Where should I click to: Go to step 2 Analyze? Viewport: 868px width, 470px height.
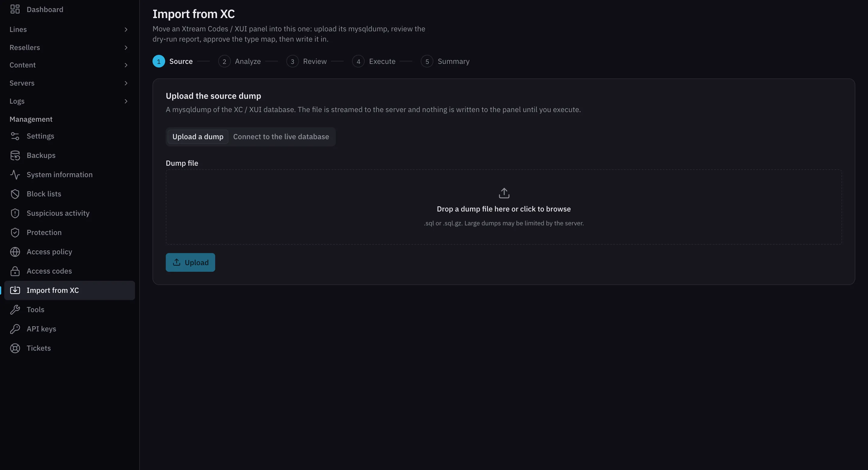point(239,61)
